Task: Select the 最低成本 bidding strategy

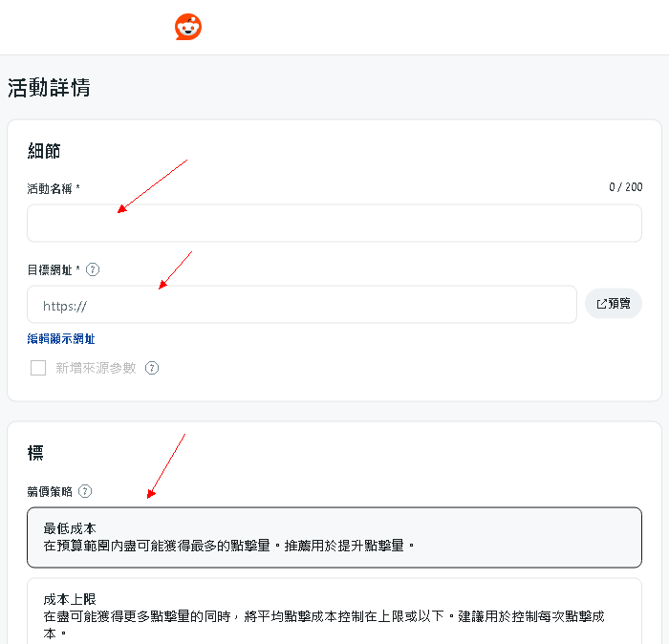Action: tap(334, 537)
